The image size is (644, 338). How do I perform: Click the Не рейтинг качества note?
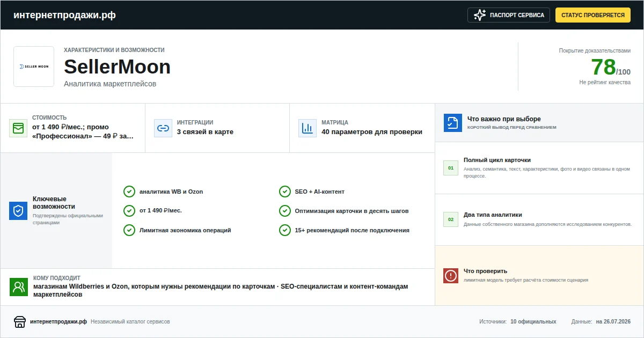[605, 83]
